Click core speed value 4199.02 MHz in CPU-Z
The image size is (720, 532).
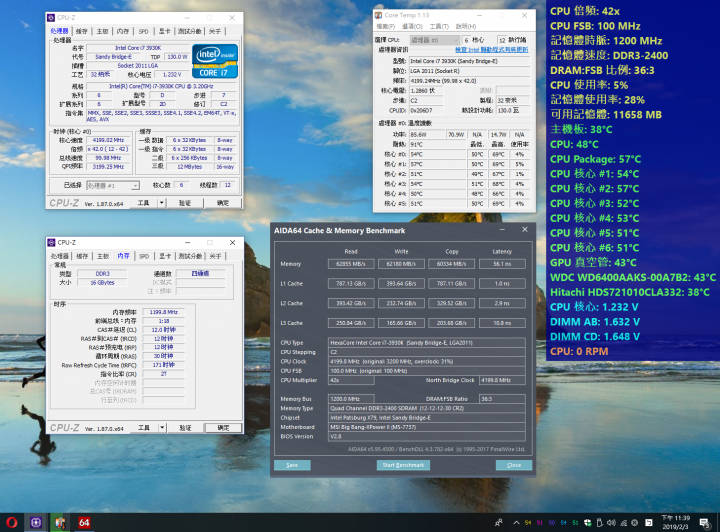[x=108, y=140]
